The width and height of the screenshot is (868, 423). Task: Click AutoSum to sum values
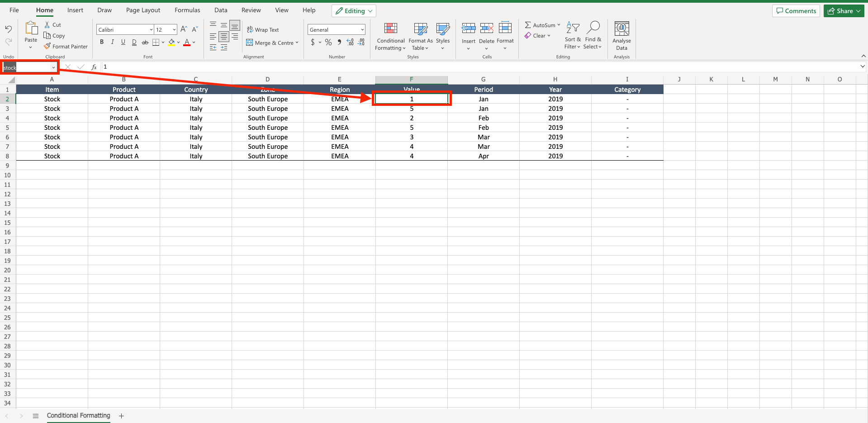[541, 25]
